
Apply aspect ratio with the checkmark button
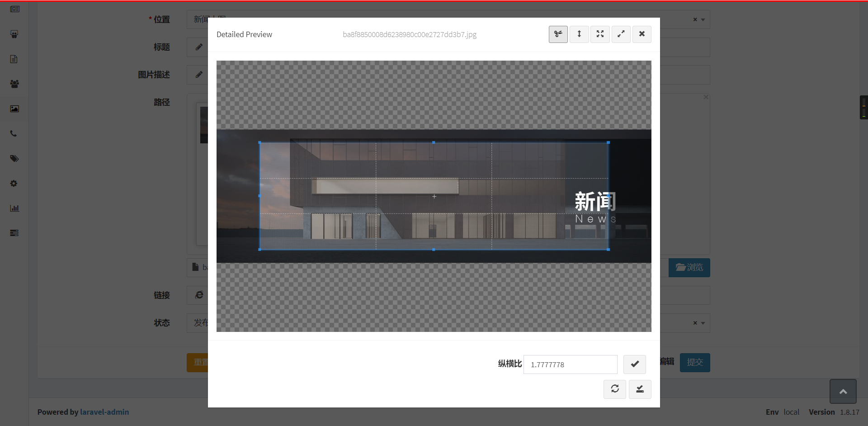(635, 364)
